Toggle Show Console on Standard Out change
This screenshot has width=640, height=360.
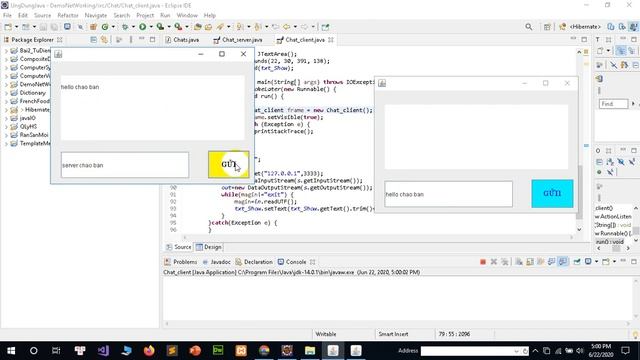click(552, 262)
